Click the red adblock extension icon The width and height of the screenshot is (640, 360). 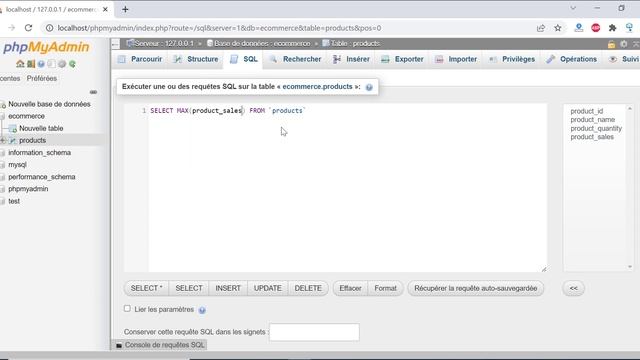pyautogui.click(x=596, y=28)
